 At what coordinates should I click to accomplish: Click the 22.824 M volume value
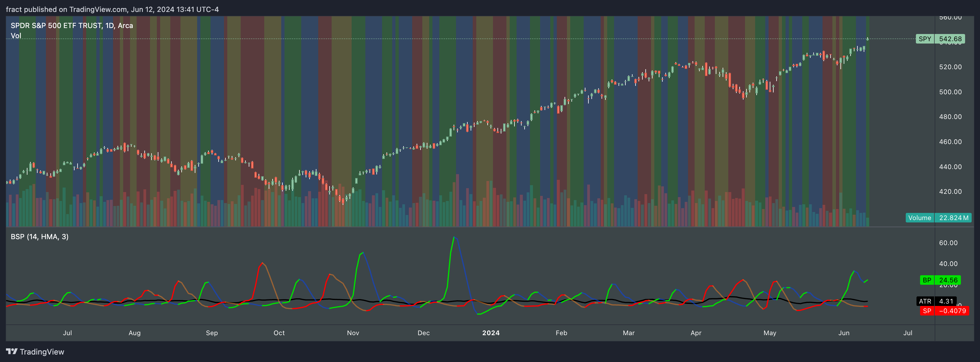coord(953,218)
